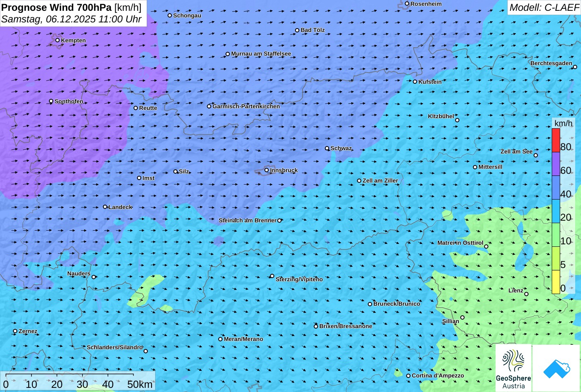Click the Sillian marker circle
The height and width of the screenshot is (392, 581).
(462, 318)
